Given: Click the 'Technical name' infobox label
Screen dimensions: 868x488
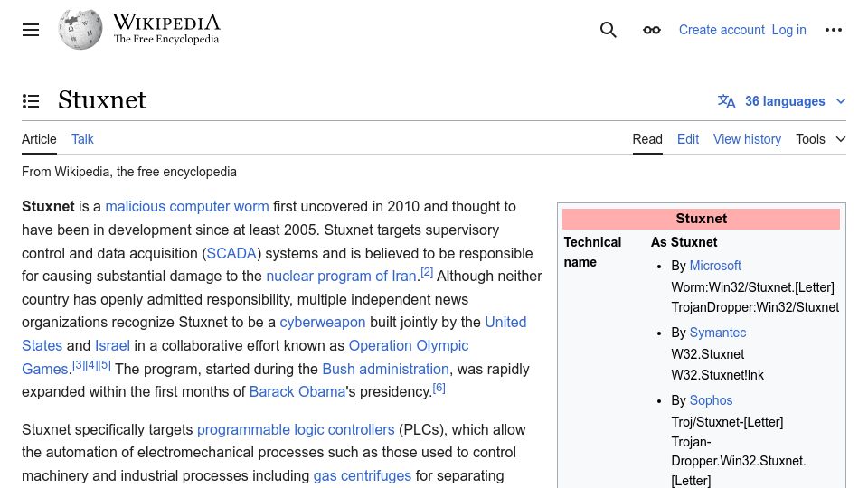Looking at the screenshot, I should click(x=592, y=252).
